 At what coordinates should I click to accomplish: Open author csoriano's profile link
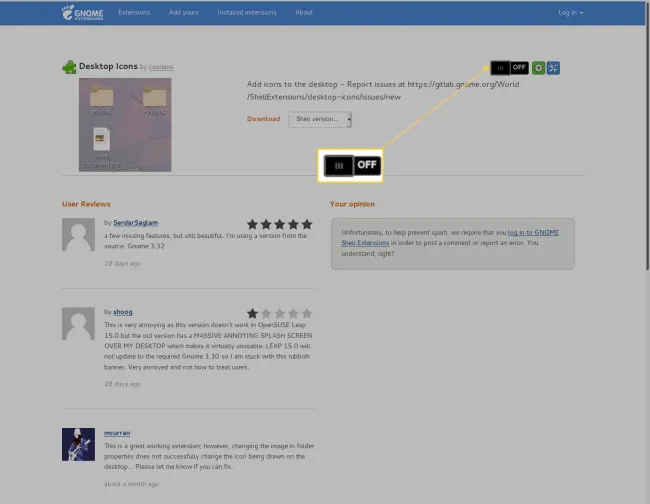(161, 67)
